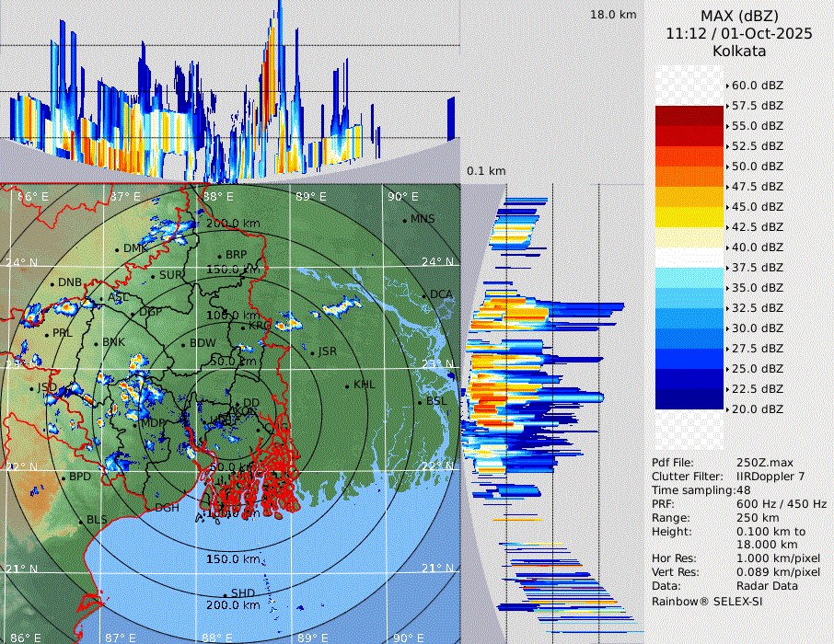Select the white swatch above 37.5 dBZ

coord(689,258)
